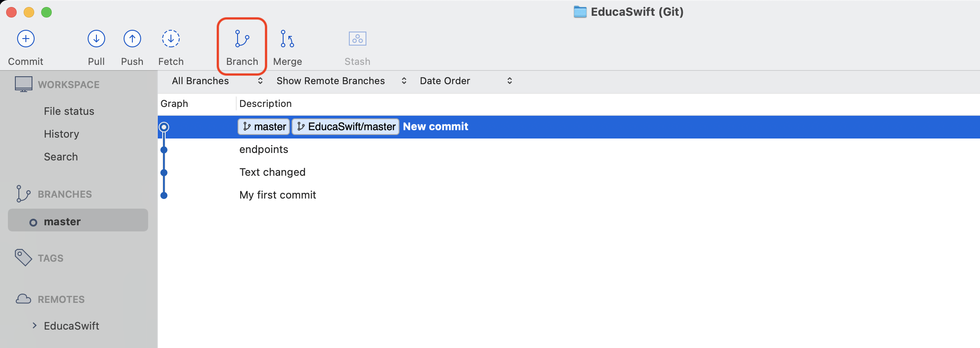The height and width of the screenshot is (348, 980).
Task: Select the master branch in sidebar
Action: click(62, 222)
